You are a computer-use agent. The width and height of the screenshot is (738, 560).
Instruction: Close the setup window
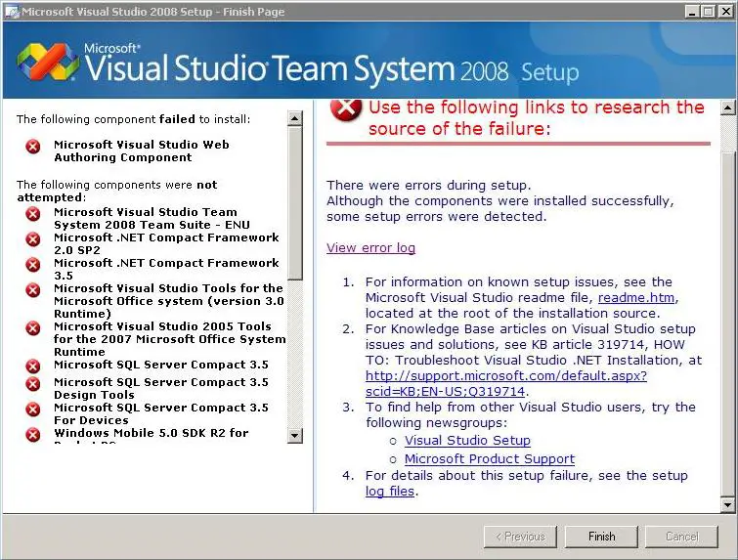click(x=726, y=12)
